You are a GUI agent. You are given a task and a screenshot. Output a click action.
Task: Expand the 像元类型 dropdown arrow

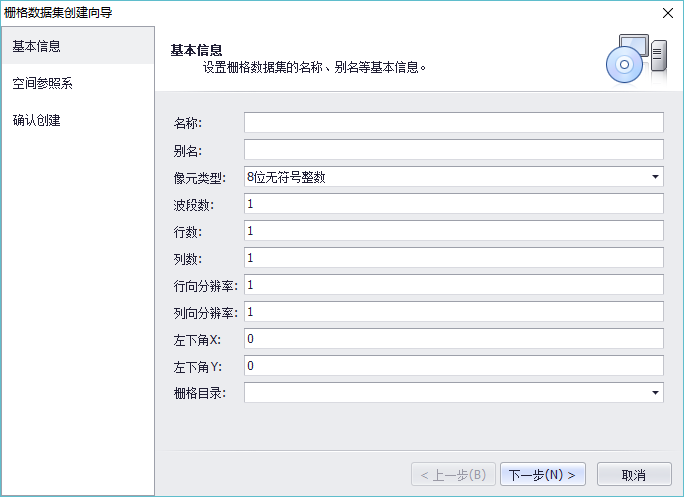[655, 177]
